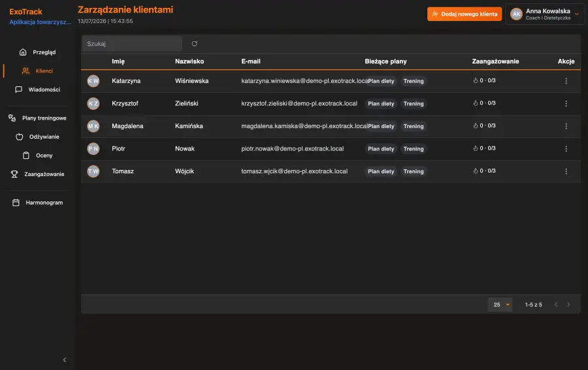Screen dimensions: 588x370
Task: Go to next page of clients
Action: pos(568,305)
